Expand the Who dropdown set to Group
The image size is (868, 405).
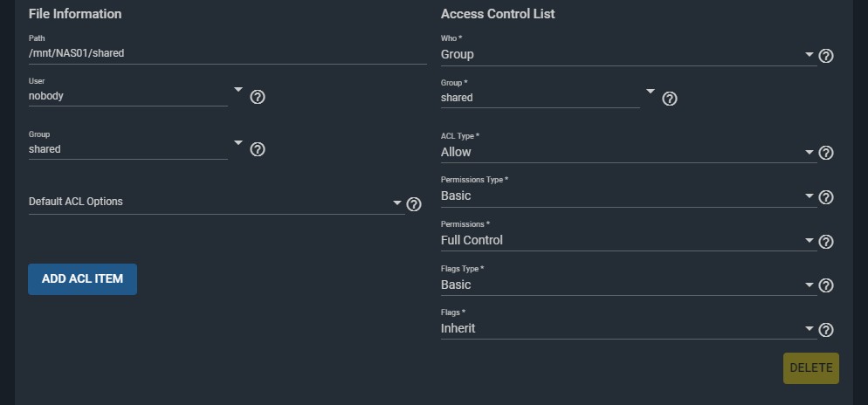click(629, 55)
